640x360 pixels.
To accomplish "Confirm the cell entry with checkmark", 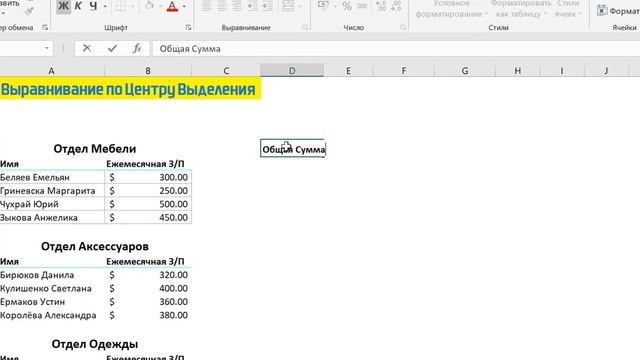I will [x=112, y=49].
